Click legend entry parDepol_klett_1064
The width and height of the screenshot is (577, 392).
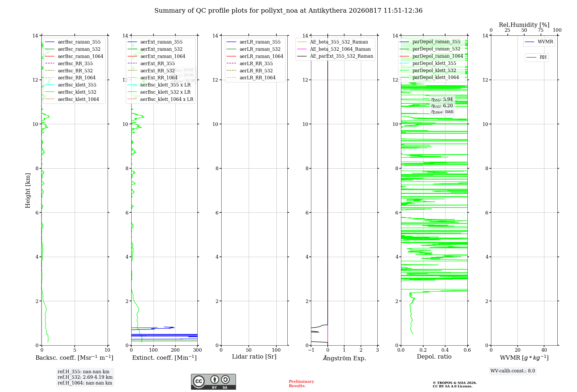click(430, 78)
